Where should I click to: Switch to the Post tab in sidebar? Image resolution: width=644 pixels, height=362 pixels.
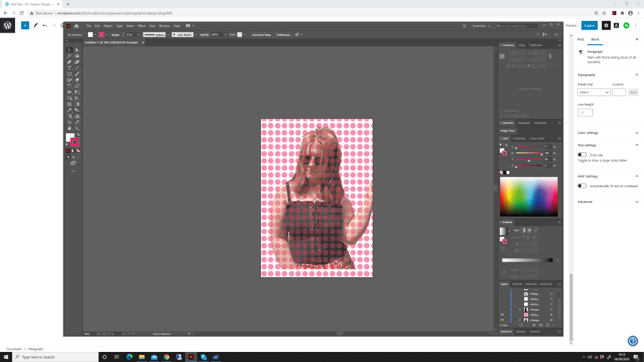pyautogui.click(x=580, y=39)
